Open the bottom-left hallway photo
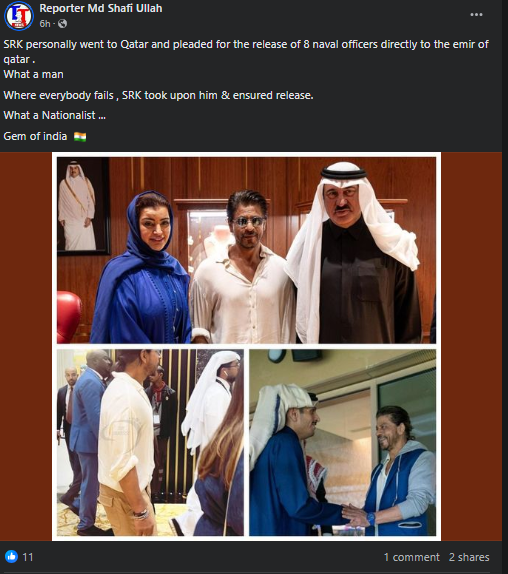Viewport: 508px width, 574px height. point(150,442)
